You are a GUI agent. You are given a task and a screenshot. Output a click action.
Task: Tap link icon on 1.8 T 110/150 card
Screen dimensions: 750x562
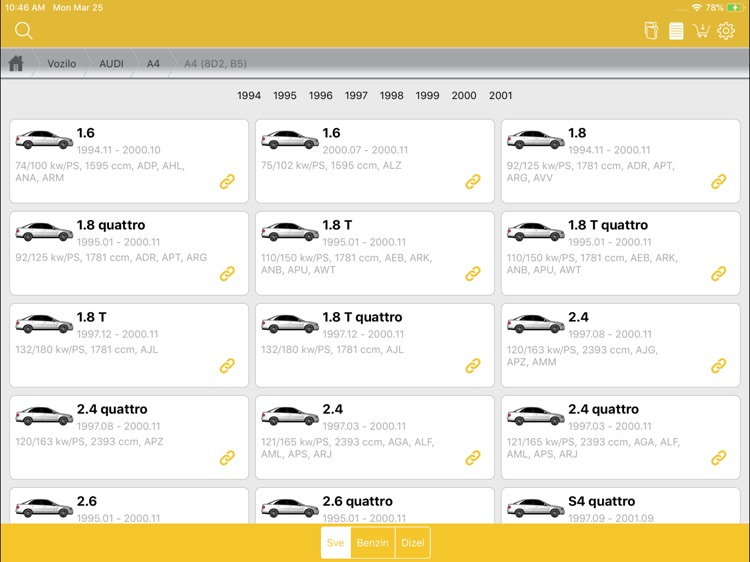473,274
